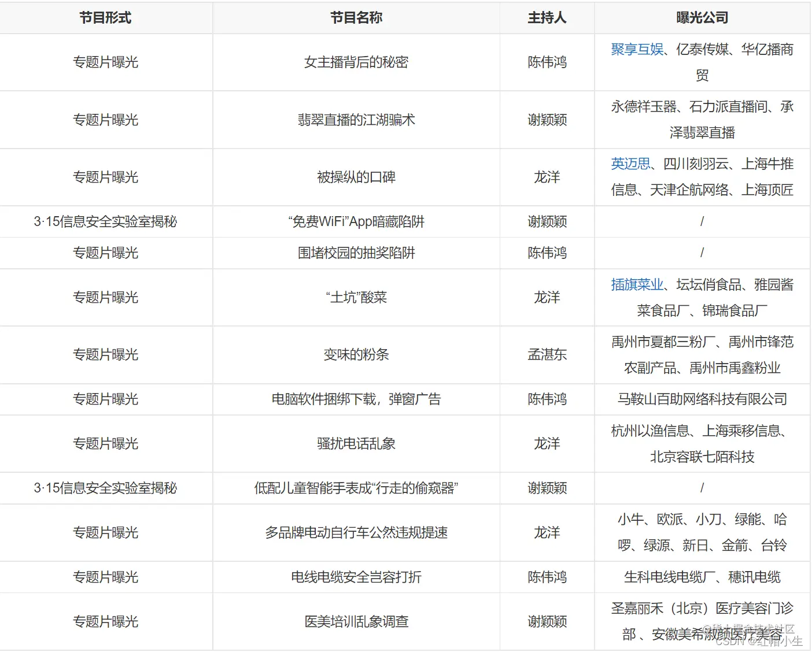Image resolution: width=812 pixels, height=652 pixels.
Task: Click host 陈伟鸿 in the 电脑软件捆绑下载 row
Action: (547, 399)
